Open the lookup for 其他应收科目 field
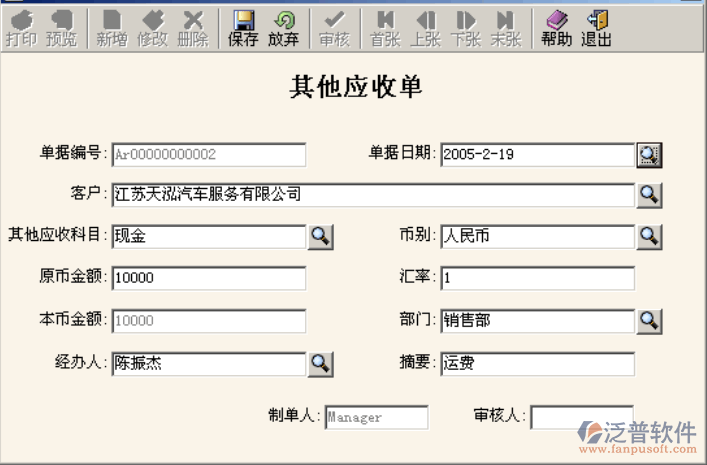Screen dimensions: 707x465 click(x=320, y=236)
